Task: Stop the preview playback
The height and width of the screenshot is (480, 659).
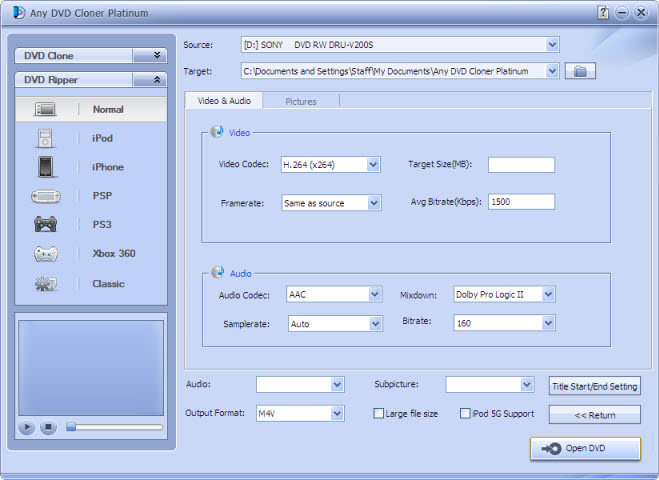Action: click(x=48, y=427)
